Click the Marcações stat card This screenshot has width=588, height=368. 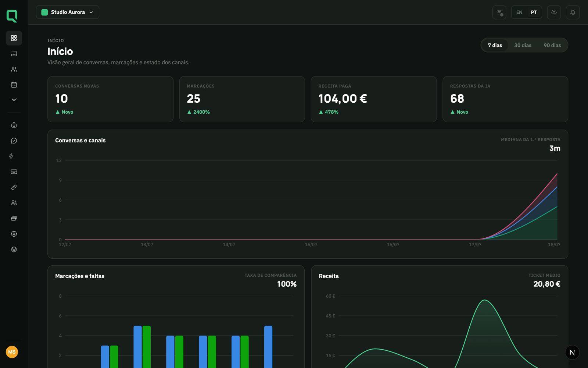coord(242,99)
